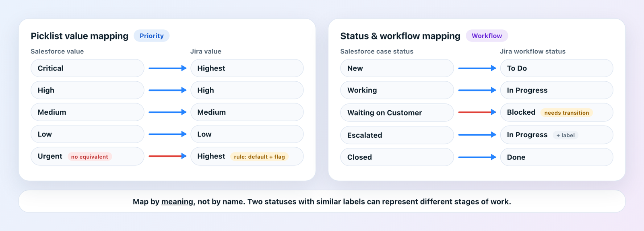Viewport: 644px width, 231px height.
Task: Click the Workflow badge
Action: (487, 36)
